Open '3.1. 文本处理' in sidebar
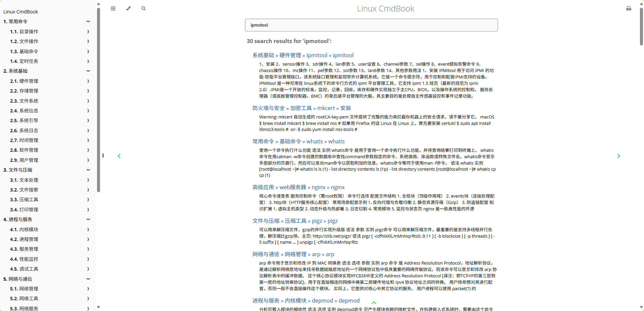Image resolution: width=644 pixels, height=311 pixels. [x=24, y=180]
